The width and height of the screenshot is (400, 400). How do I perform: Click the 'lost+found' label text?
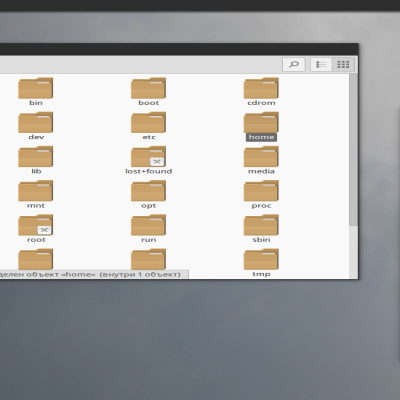(x=149, y=171)
